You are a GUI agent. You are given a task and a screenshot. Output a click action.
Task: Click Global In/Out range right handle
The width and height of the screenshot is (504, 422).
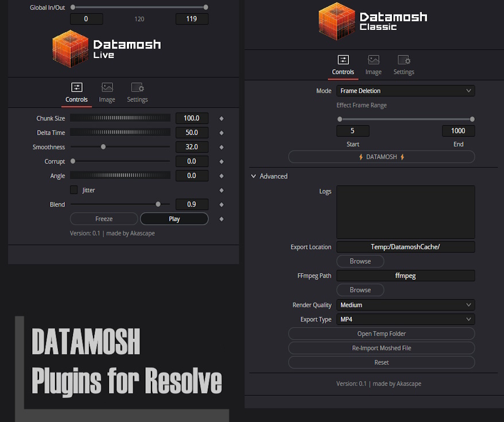[206, 7]
